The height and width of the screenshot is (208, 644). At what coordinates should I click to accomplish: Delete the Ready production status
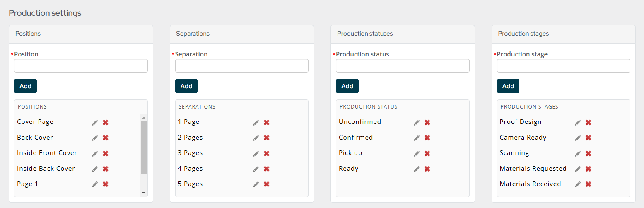point(427,169)
